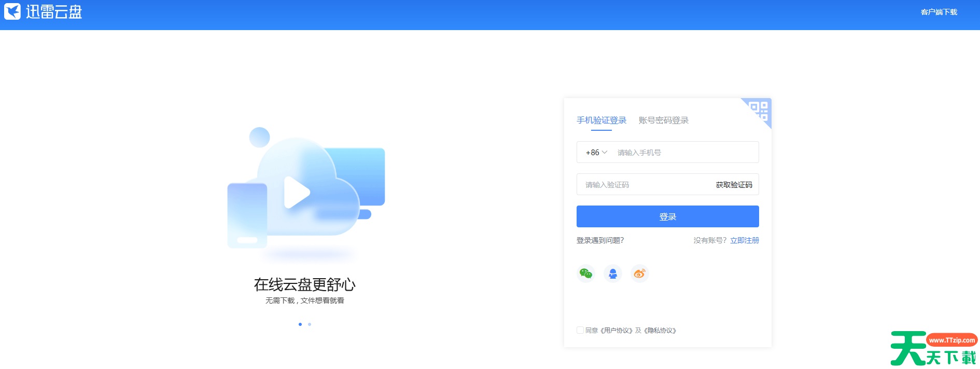
Task: Switch to the 账号密码登录 tab
Action: coord(663,120)
